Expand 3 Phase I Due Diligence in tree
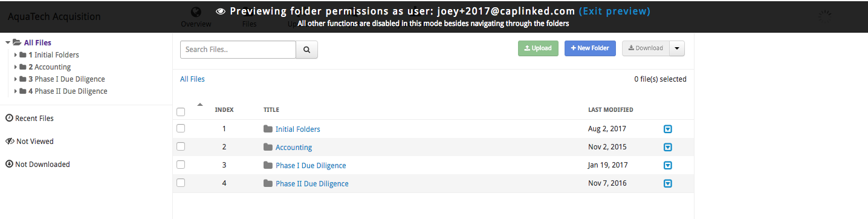The image size is (868, 219). pyautogui.click(x=16, y=79)
